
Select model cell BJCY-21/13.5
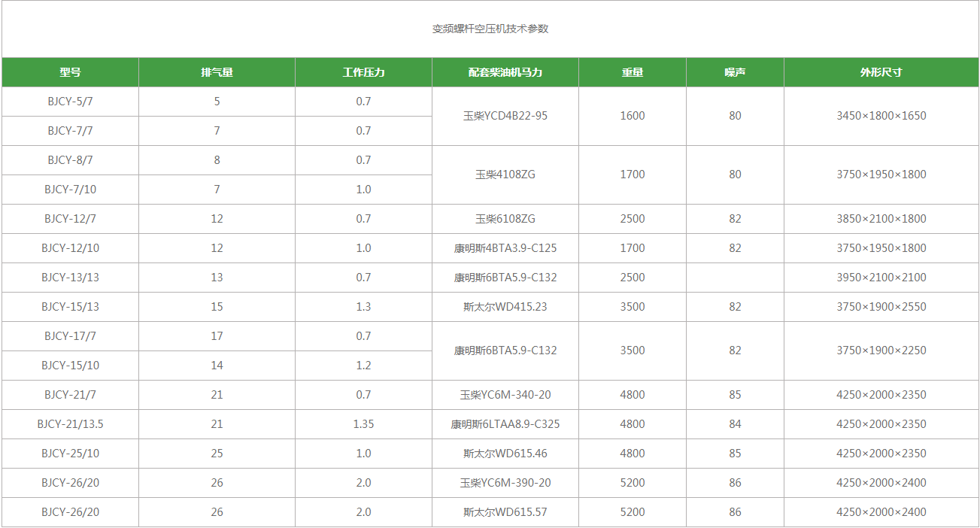tap(70, 424)
